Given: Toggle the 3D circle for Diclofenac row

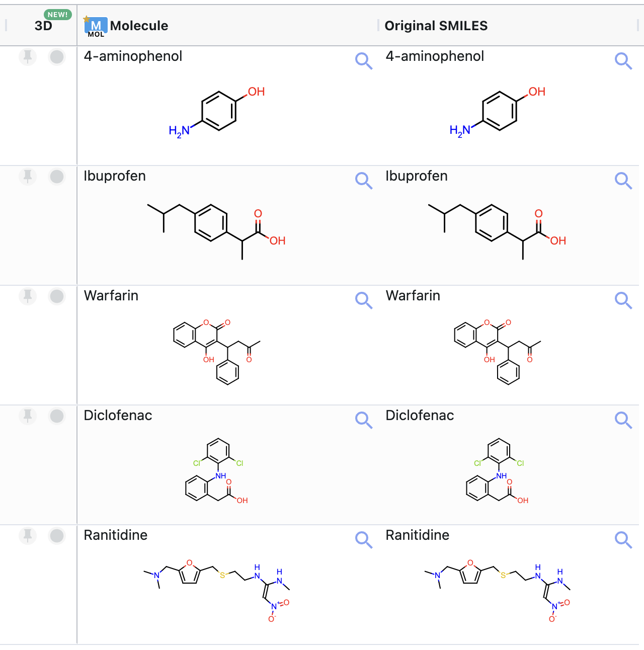Looking at the screenshot, I should pos(57,416).
